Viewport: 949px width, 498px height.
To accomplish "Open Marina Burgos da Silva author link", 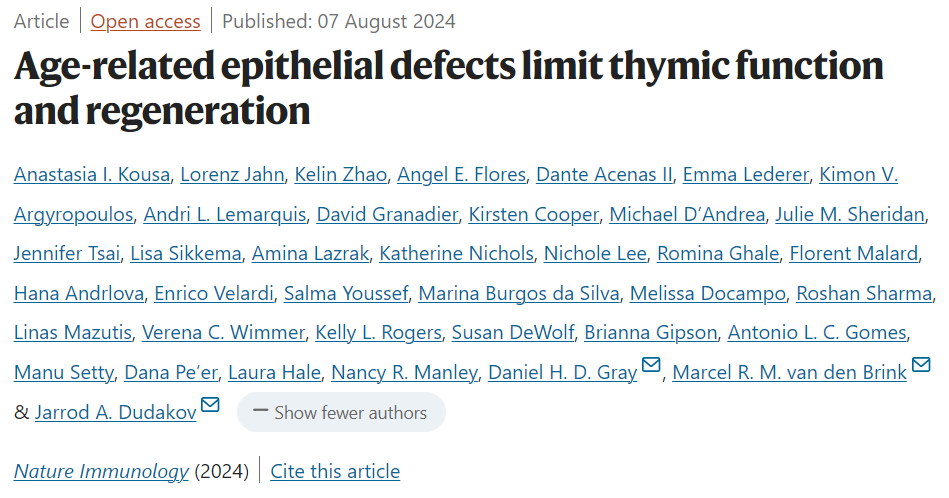I will pos(519,293).
